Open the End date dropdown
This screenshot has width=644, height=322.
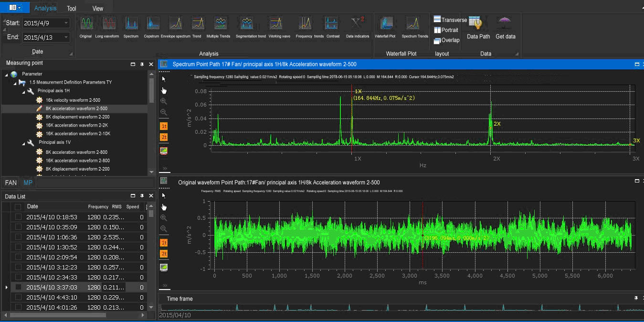pos(66,37)
